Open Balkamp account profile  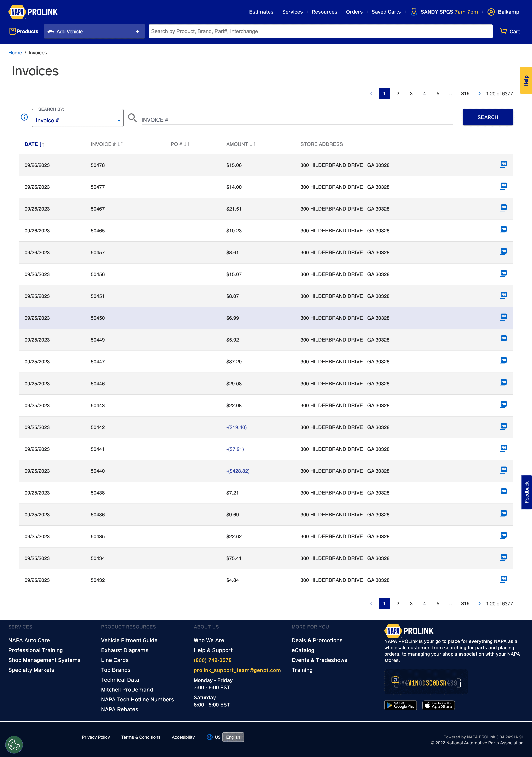[503, 12]
